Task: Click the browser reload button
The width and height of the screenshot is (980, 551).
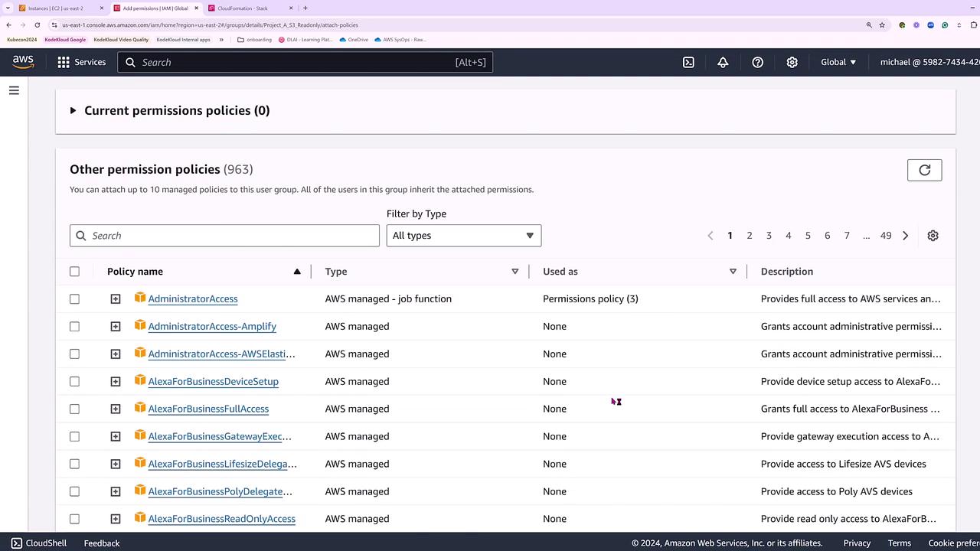Action: pos(37,24)
